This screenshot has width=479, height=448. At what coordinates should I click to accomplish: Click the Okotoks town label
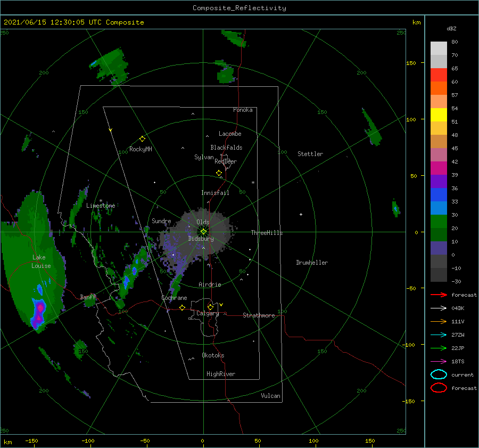(213, 355)
